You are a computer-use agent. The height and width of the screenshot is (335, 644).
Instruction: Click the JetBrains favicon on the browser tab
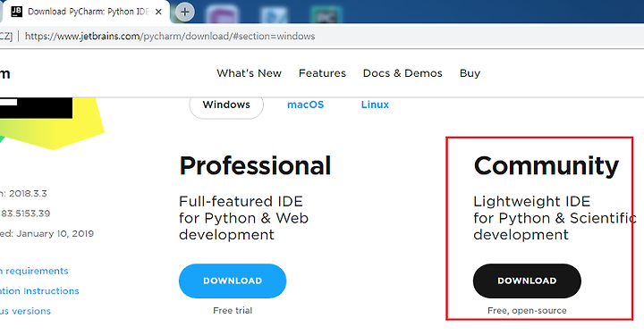click(16, 12)
